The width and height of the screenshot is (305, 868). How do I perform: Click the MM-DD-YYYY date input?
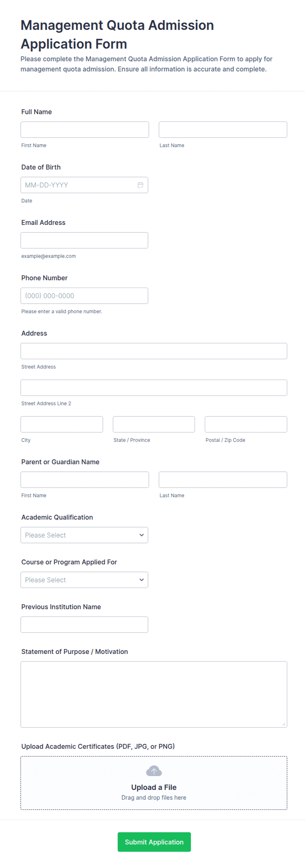pyautogui.click(x=84, y=185)
